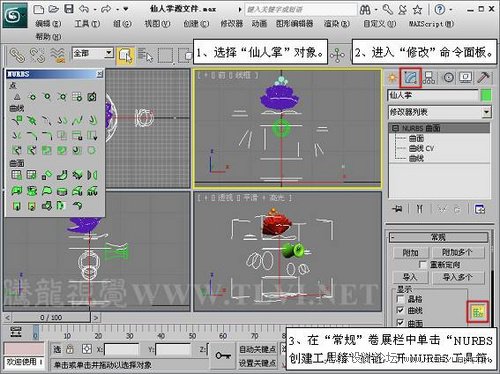The height and width of the screenshot is (374, 500).
Task: Open the 全部 selection filter dropdown
Action: [109, 53]
